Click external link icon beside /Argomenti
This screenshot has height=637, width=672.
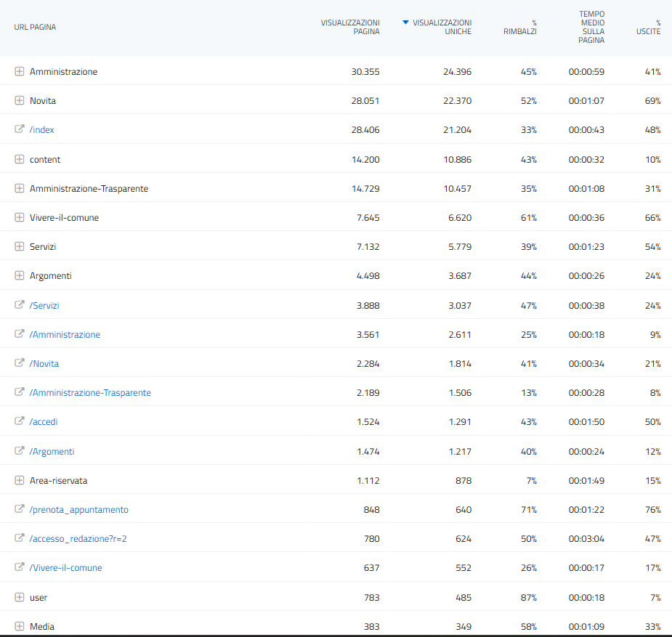click(x=20, y=451)
